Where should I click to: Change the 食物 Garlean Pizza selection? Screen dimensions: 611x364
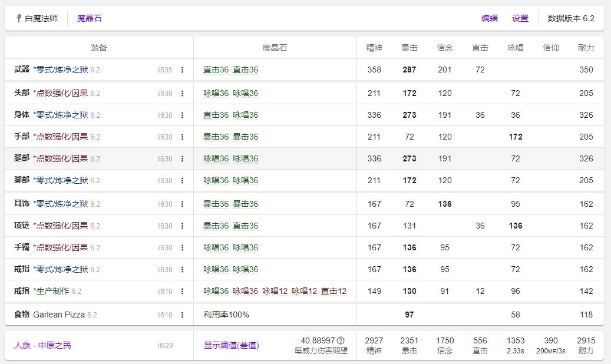(60, 315)
